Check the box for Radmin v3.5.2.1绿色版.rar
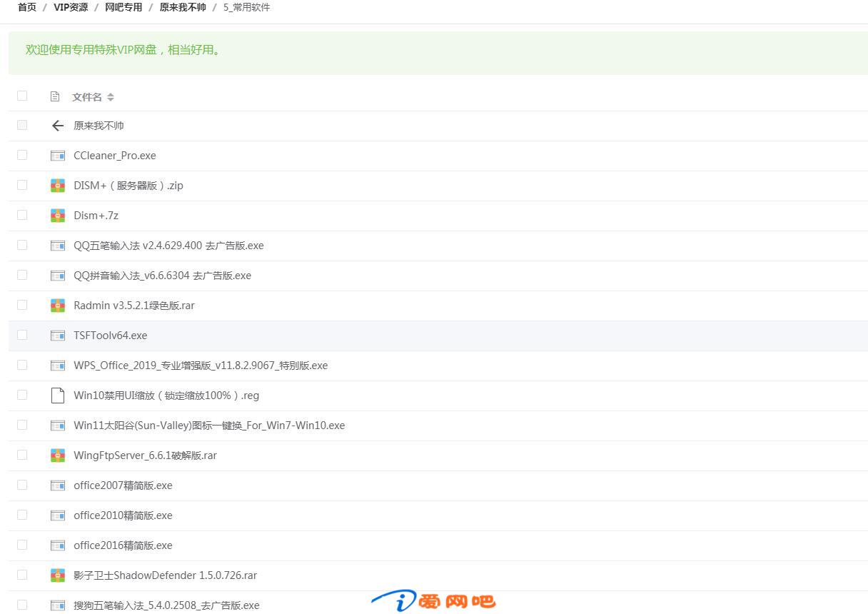Image resolution: width=868 pixels, height=614 pixels. click(x=22, y=305)
